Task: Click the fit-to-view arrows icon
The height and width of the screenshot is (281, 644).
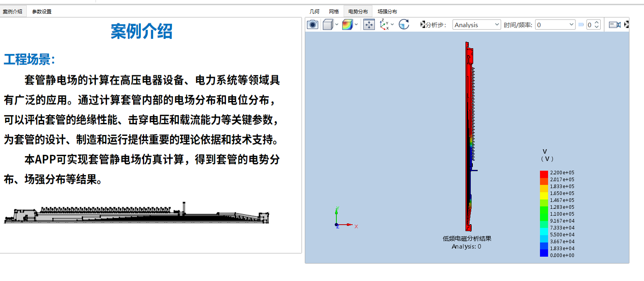Action: click(369, 25)
